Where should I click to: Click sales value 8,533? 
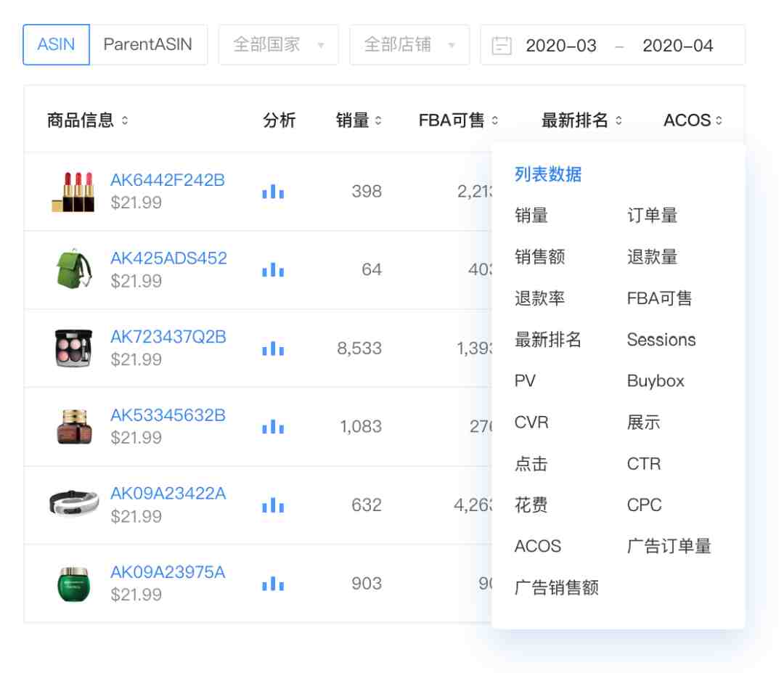click(x=359, y=348)
